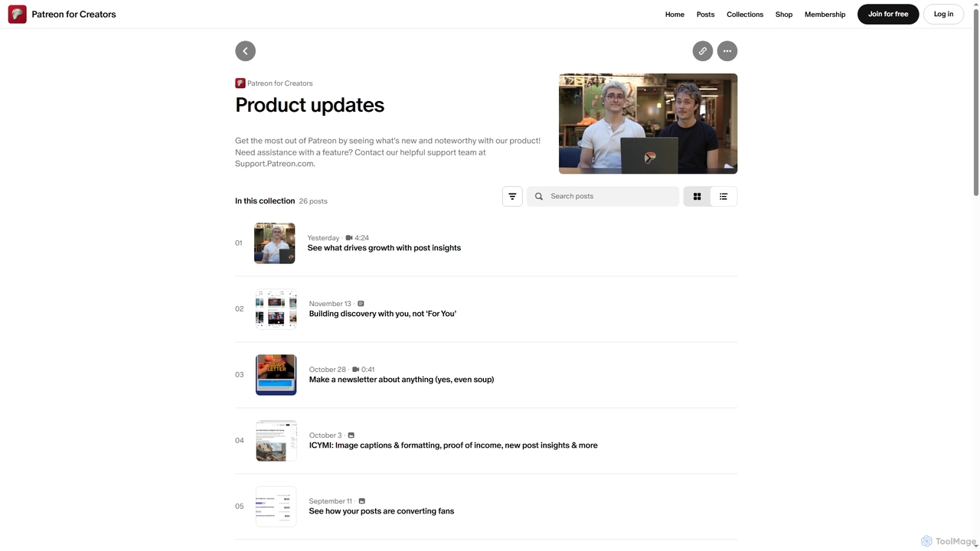Click the video icon beside 0:41
The height and width of the screenshot is (551, 980).
(x=355, y=370)
